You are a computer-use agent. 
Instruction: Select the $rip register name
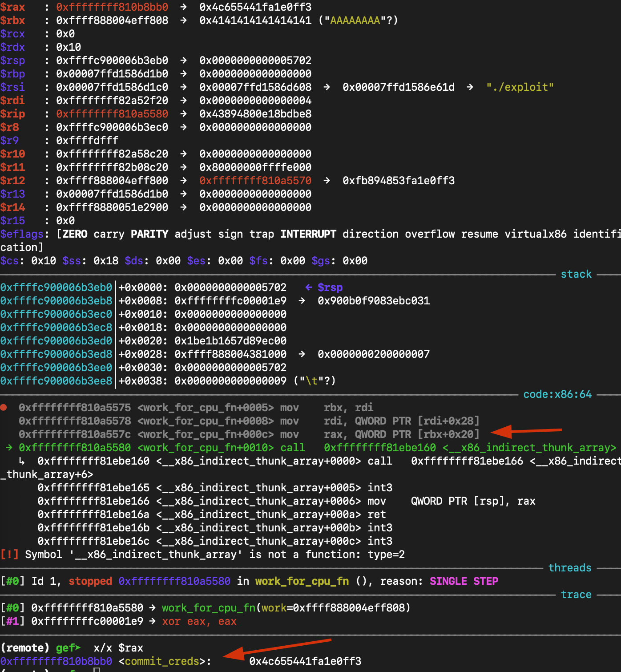point(12,114)
